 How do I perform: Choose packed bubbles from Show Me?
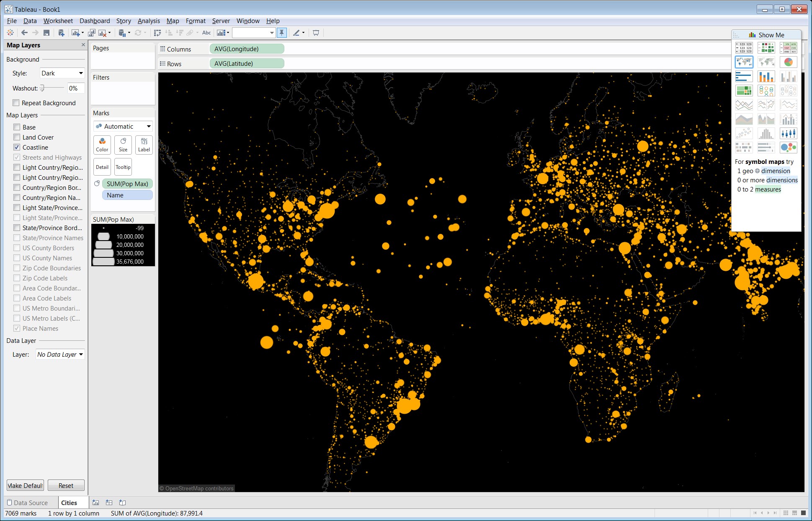tap(789, 147)
